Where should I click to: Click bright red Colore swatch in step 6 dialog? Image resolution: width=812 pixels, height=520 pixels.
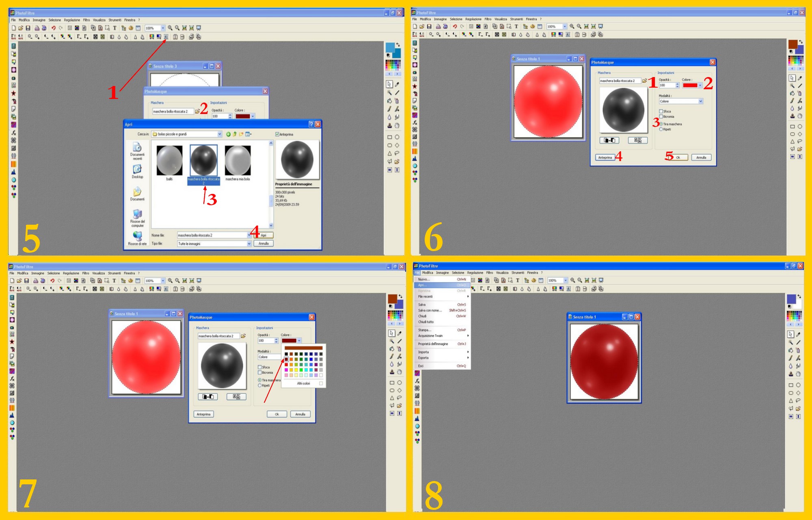click(x=690, y=85)
